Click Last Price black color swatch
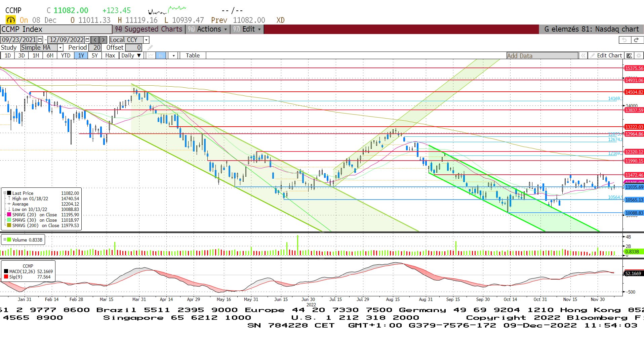Viewport: 644px width, 344px height. 9,193
